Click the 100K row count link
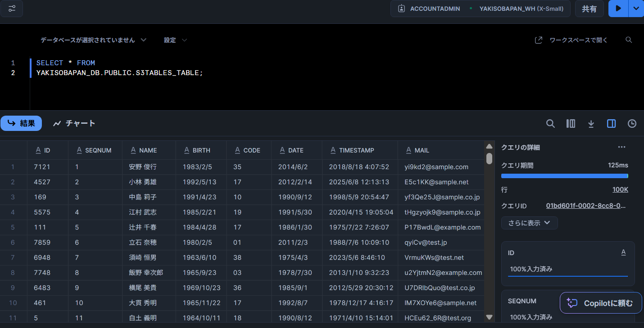The width and height of the screenshot is (644, 328). (620, 190)
